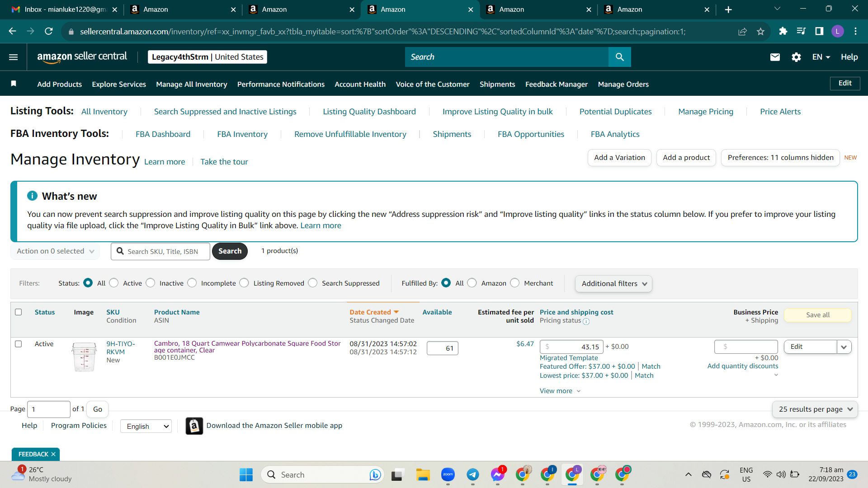The width and height of the screenshot is (868, 488).
Task: Open the messages envelope icon
Action: coord(775,57)
